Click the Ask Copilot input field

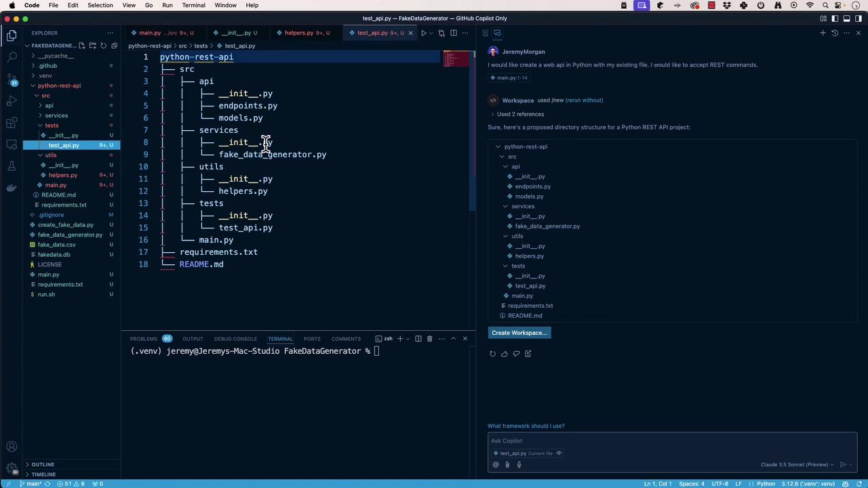tap(671, 441)
